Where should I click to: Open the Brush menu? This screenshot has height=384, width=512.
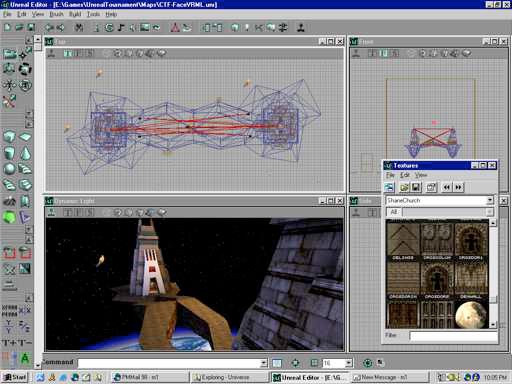click(x=56, y=14)
